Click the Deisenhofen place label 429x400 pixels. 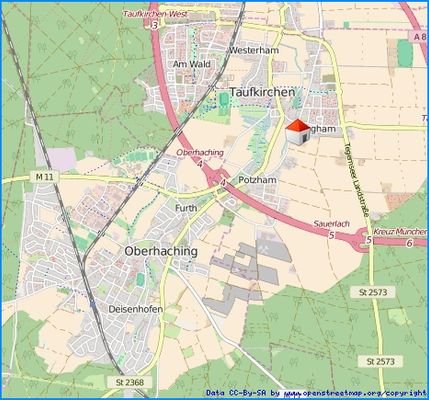tap(136, 309)
